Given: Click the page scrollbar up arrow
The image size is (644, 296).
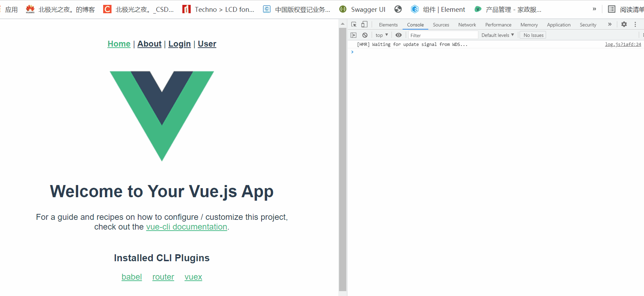Looking at the screenshot, I should point(342,24).
